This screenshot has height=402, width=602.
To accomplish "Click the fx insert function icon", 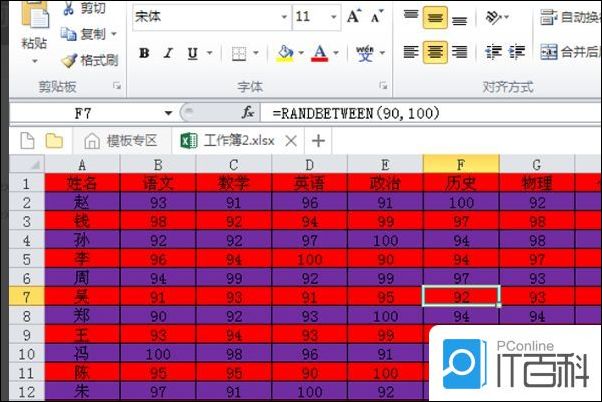I will [x=248, y=113].
